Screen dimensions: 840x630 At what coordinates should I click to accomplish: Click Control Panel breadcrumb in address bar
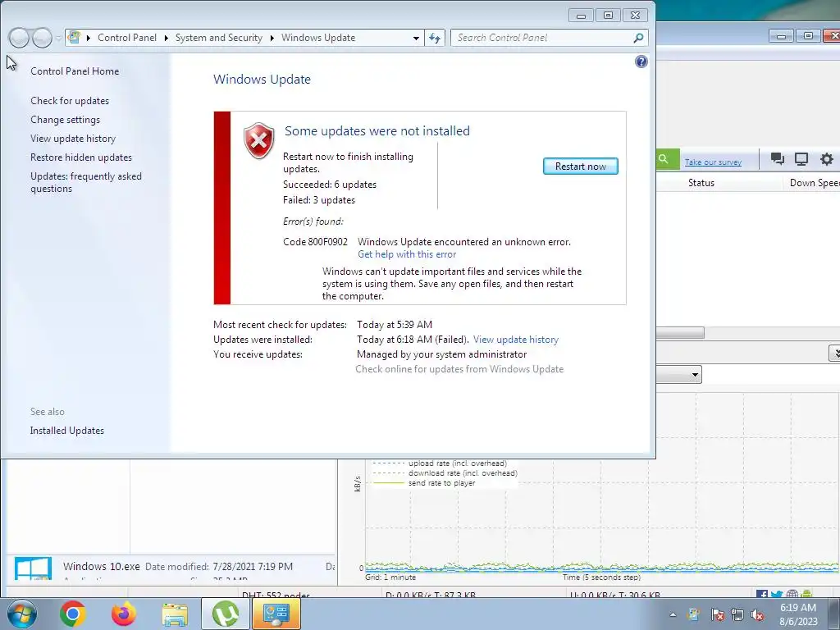(x=127, y=38)
